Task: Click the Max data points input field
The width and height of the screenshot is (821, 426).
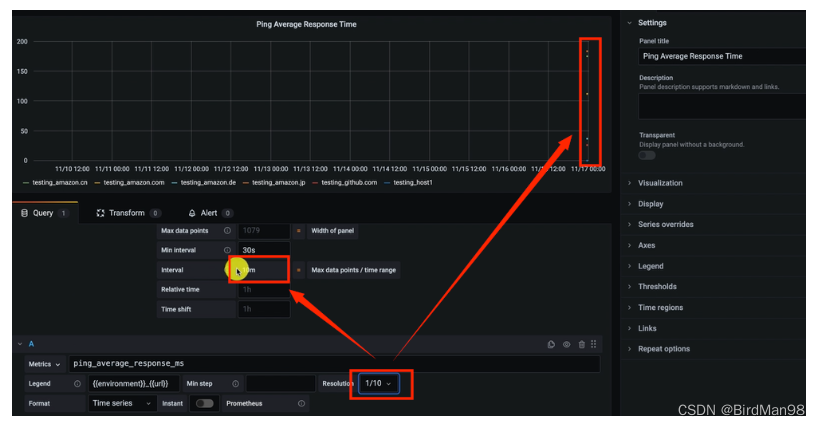Action: 264,230
